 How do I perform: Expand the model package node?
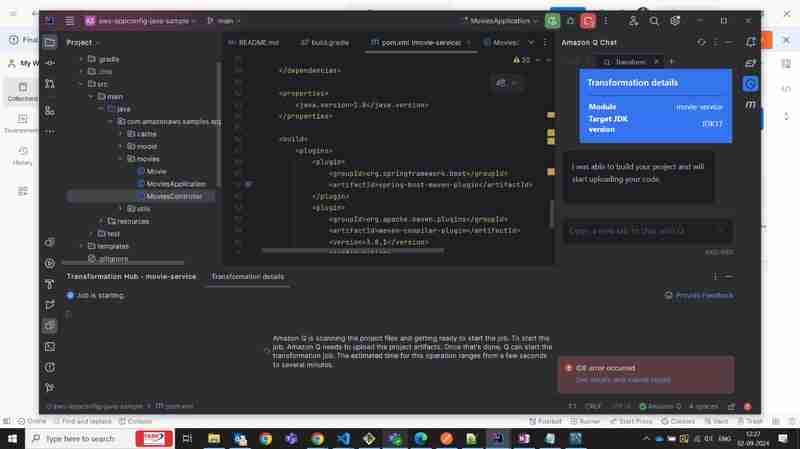click(121, 146)
